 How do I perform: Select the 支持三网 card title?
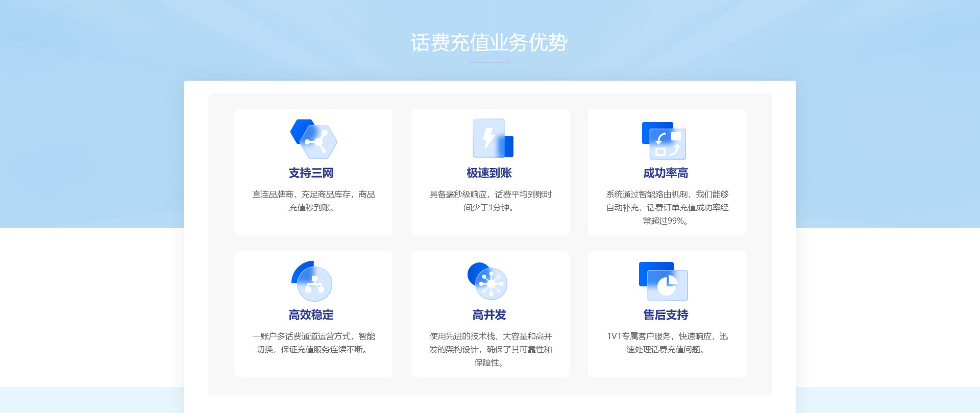click(x=311, y=173)
